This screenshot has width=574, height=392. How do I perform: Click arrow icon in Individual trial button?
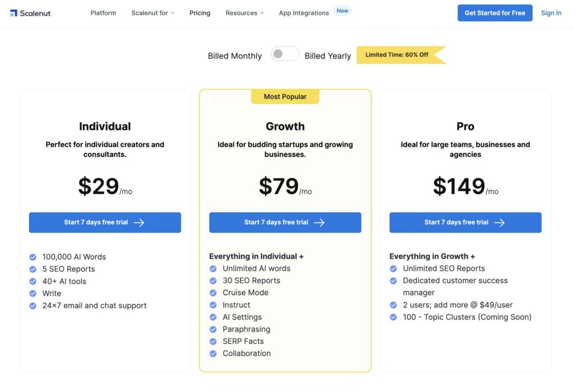point(139,223)
